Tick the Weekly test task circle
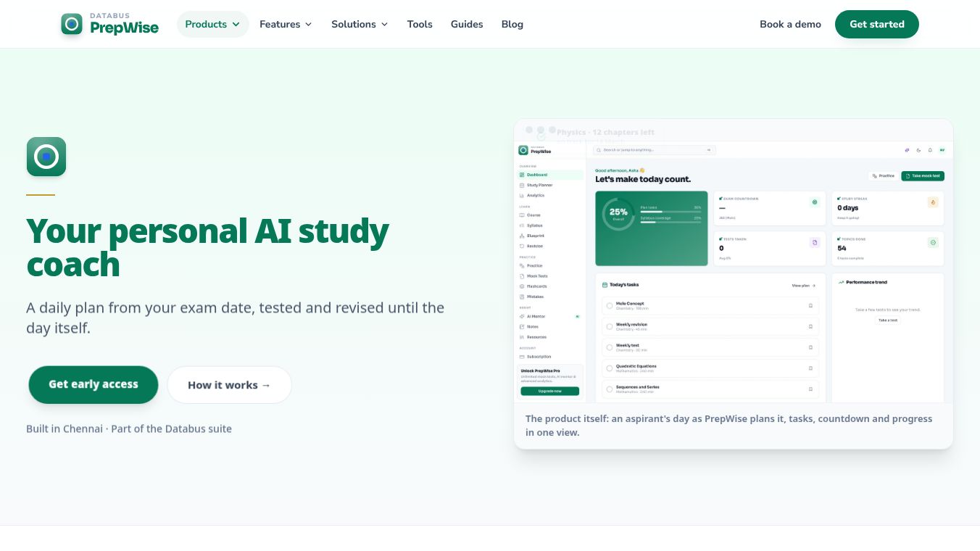 [610, 347]
